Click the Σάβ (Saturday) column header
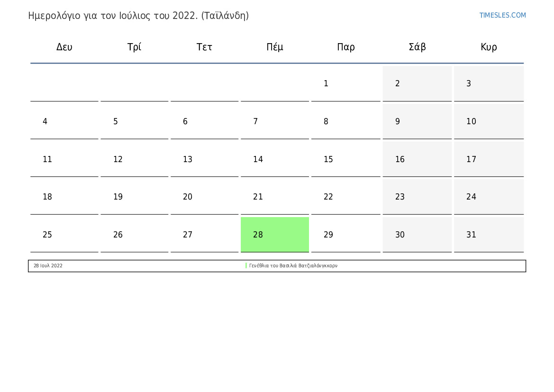The width and height of the screenshot is (554, 392). pos(417,47)
